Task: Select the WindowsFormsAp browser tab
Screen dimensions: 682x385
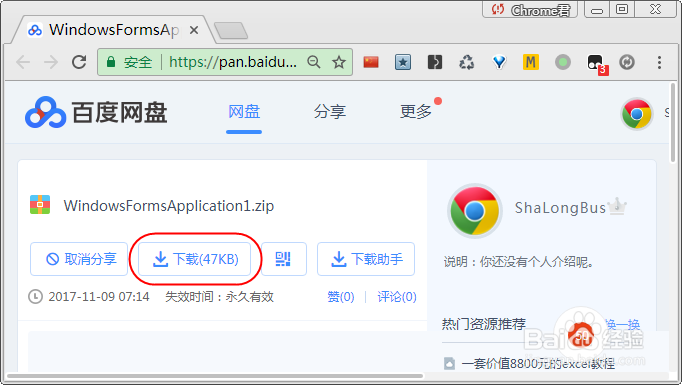Action: 114,30
